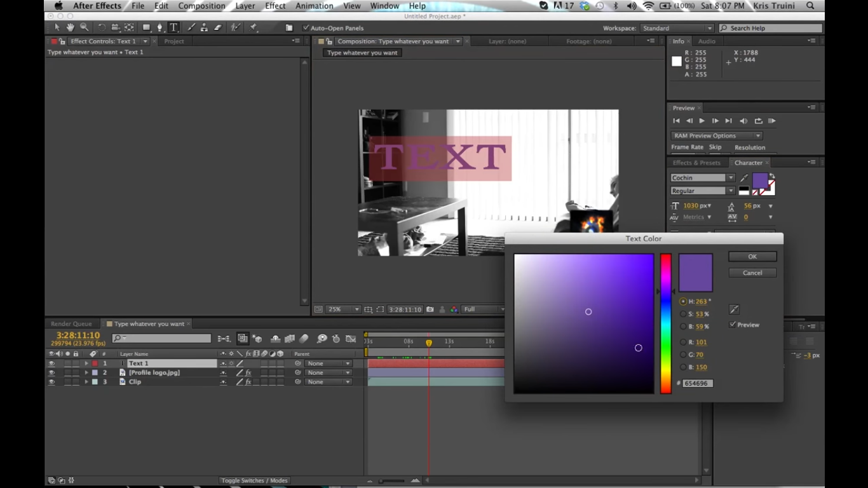This screenshot has width=868, height=488.
Task: Switch to the Effects & Presets tab
Action: (x=696, y=163)
